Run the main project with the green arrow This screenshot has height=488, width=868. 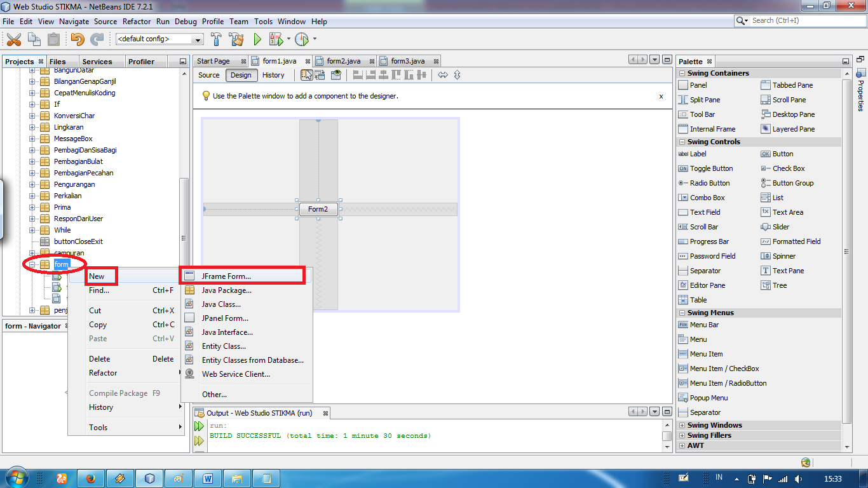tap(257, 39)
